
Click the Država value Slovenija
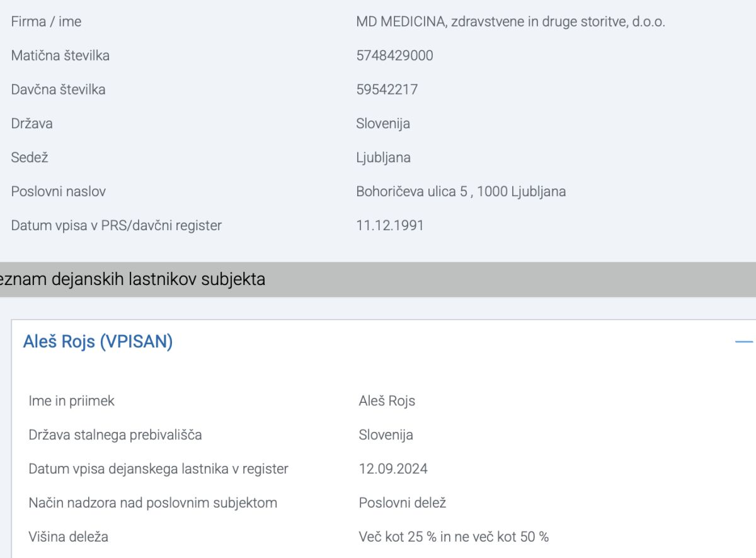coord(383,124)
